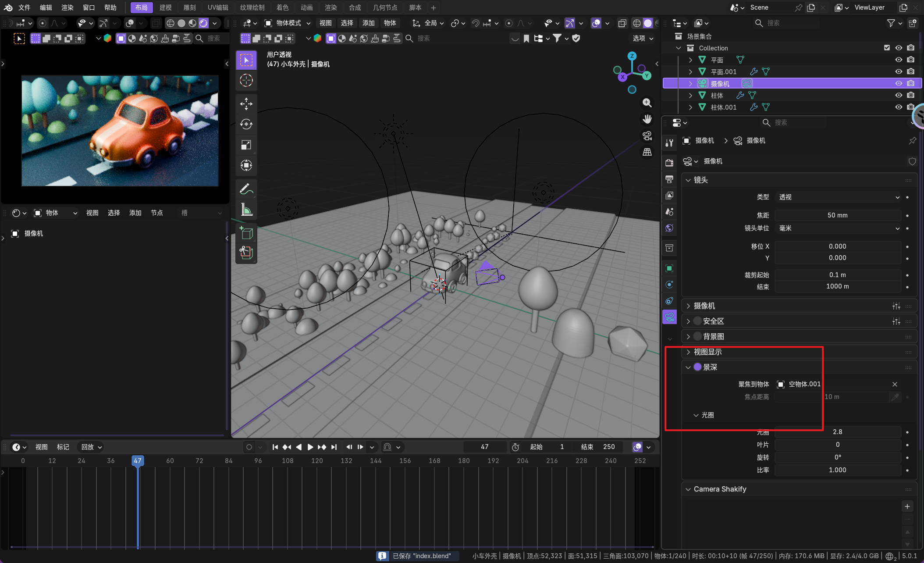Select the Move tool in viewport toolbar

[246, 104]
